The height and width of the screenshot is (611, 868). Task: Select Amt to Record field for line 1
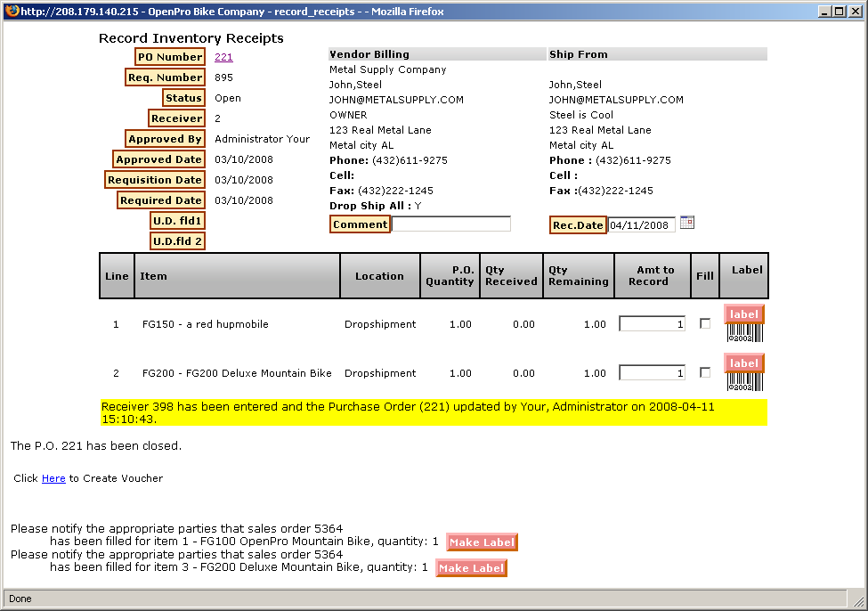(652, 324)
